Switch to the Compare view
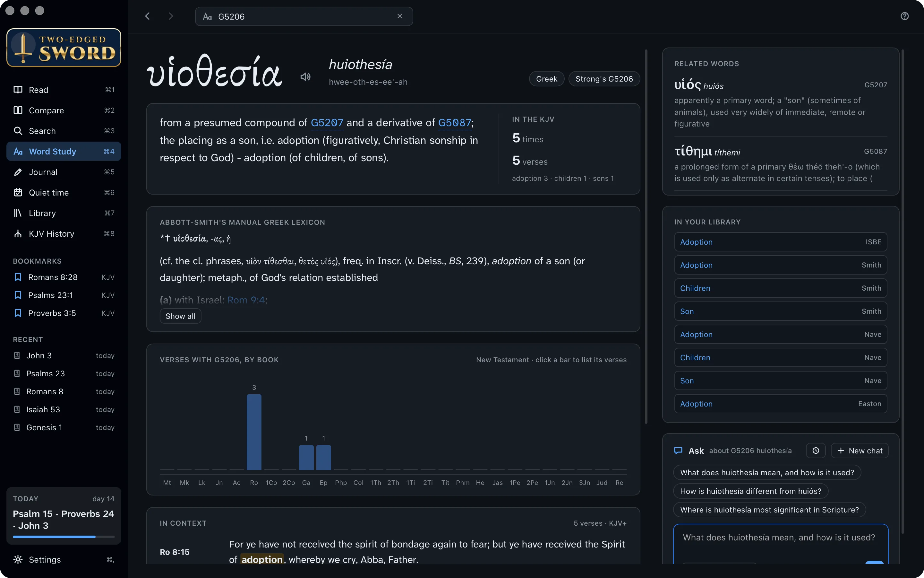 click(x=64, y=110)
